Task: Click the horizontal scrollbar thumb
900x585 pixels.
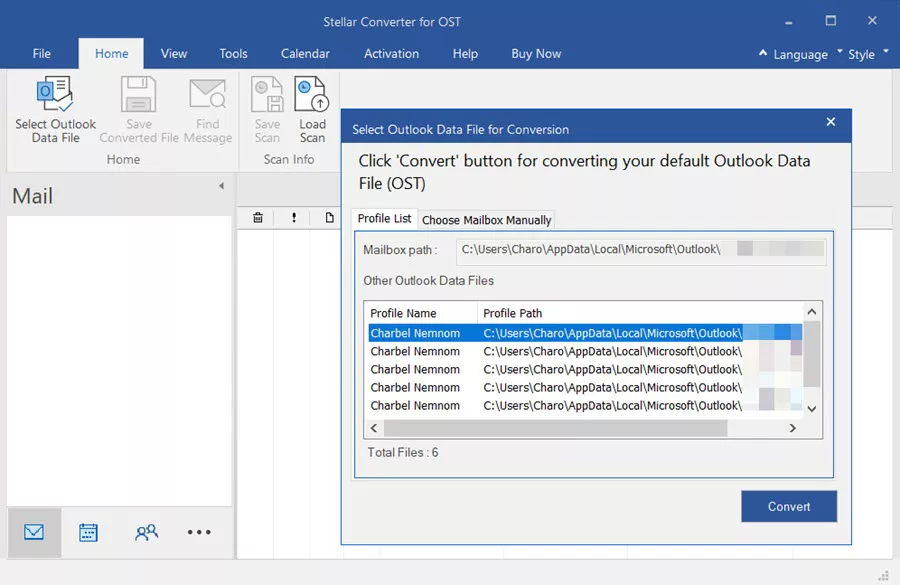Action: point(555,428)
